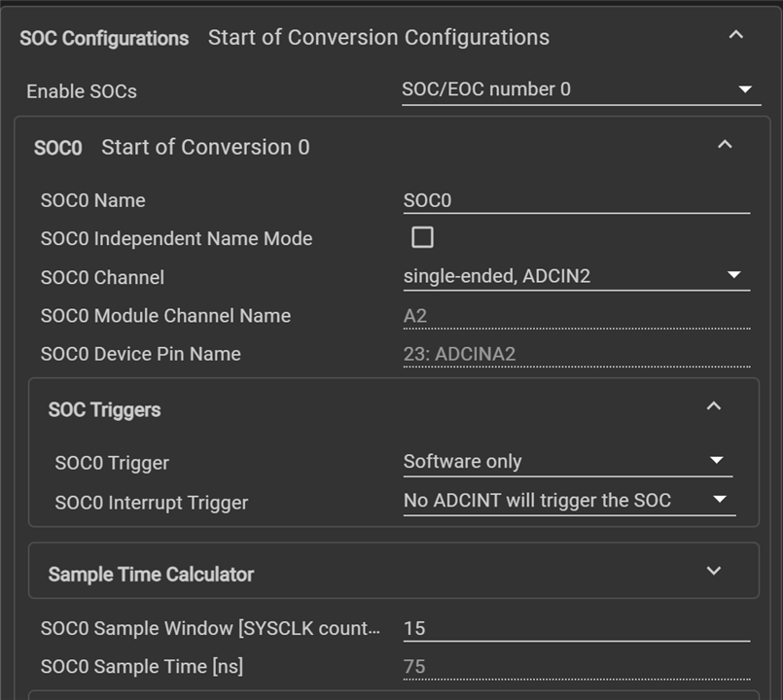
Task: Open the single-ended, ADCIN2 channel dropdown
Action: click(x=577, y=277)
